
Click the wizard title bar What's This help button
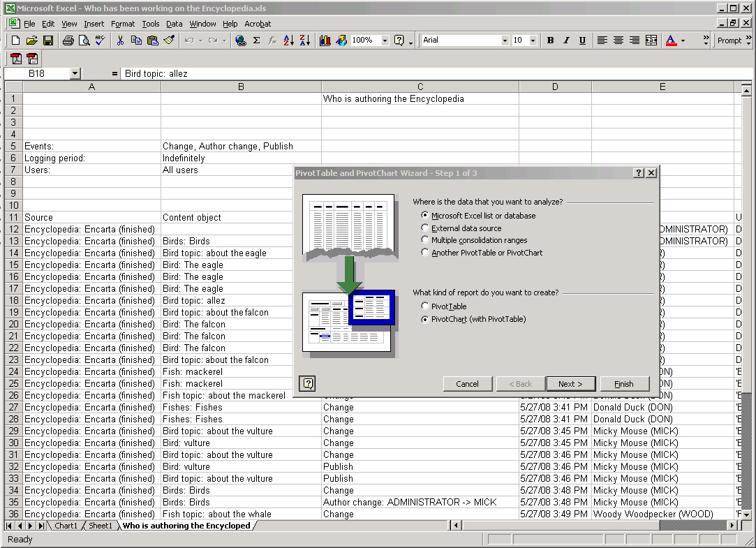638,173
